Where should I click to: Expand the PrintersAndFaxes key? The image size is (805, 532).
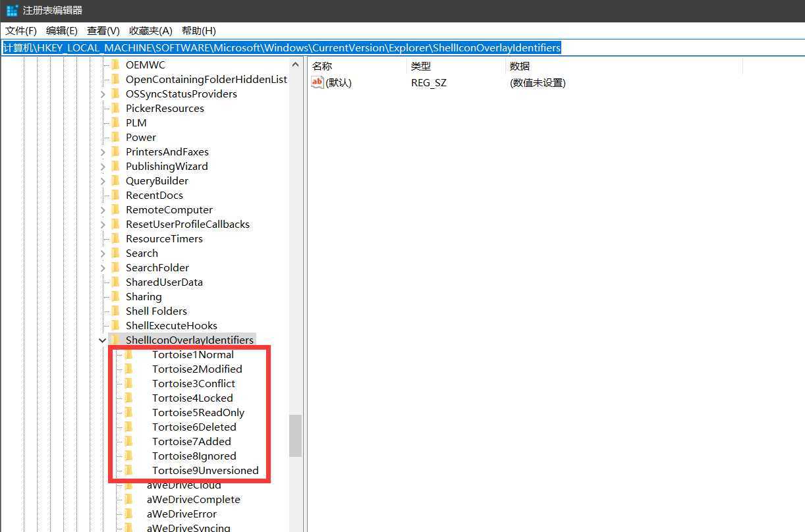click(x=103, y=152)
